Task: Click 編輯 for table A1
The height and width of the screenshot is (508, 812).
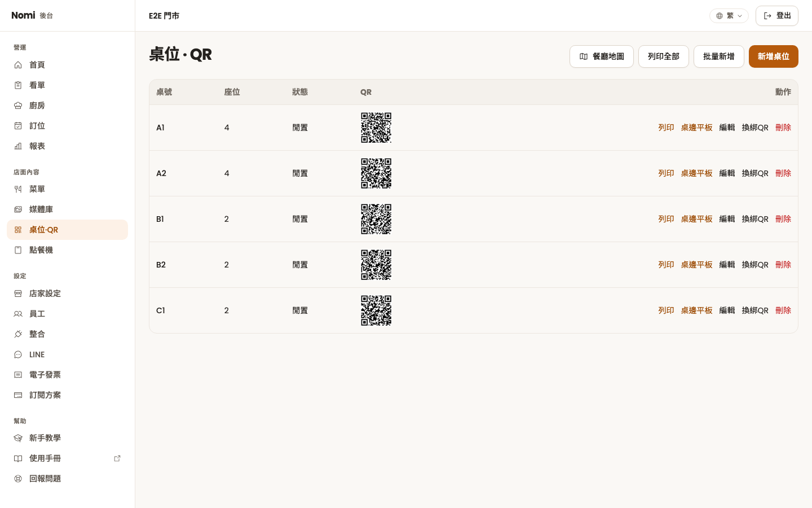Action: click(x=727, y=128)
